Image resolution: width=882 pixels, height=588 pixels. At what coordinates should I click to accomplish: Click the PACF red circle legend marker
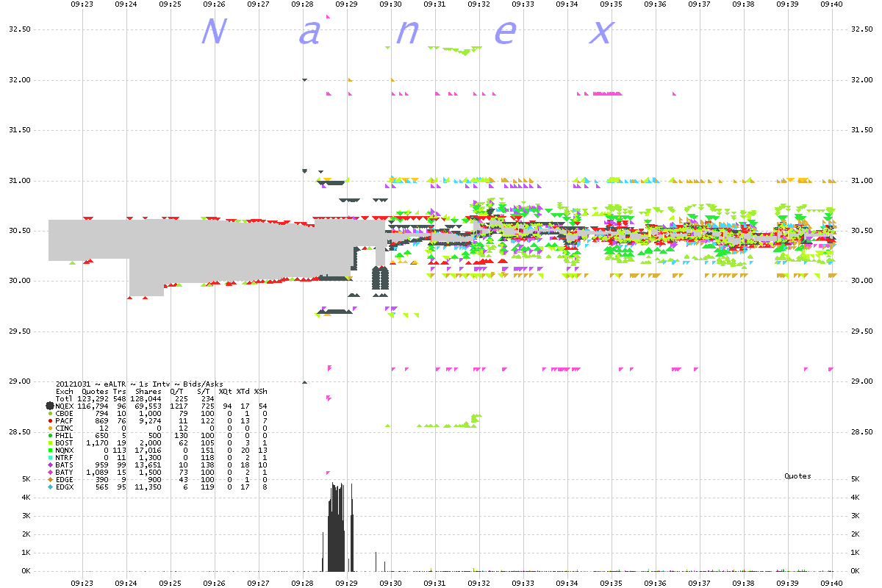pyautogui.click(x=50, y=421)
